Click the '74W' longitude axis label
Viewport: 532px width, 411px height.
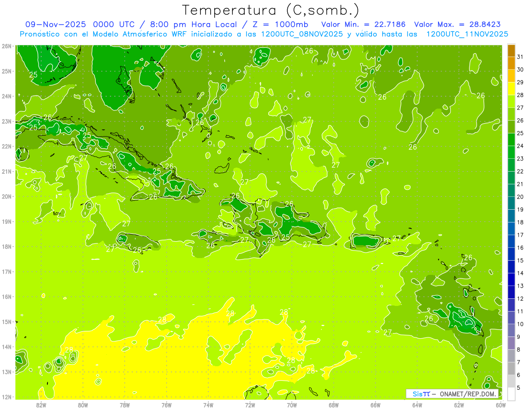[x=208, y=405]
